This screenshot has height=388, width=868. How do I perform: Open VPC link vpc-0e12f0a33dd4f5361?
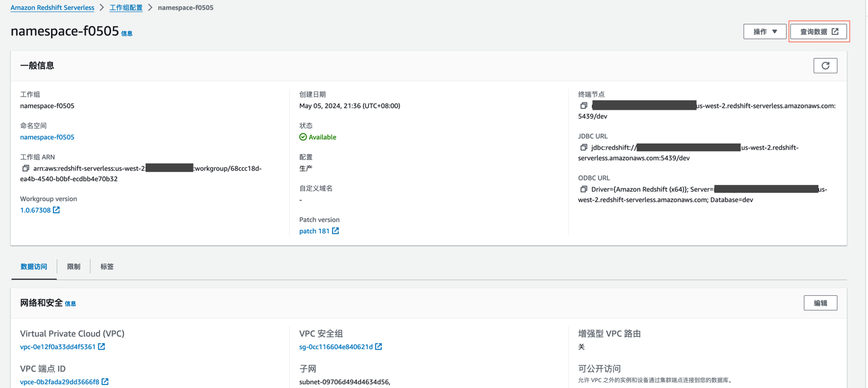[x=58, y=347]
